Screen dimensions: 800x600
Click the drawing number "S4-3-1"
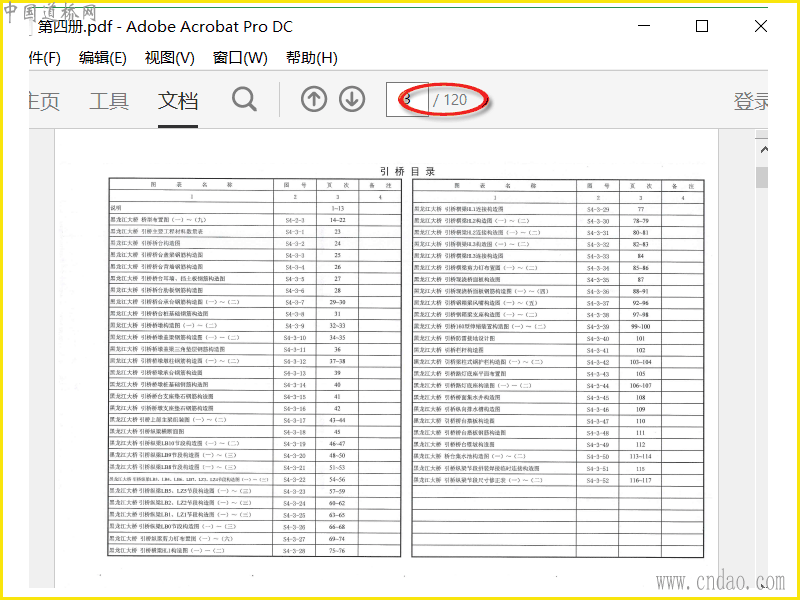295,232
